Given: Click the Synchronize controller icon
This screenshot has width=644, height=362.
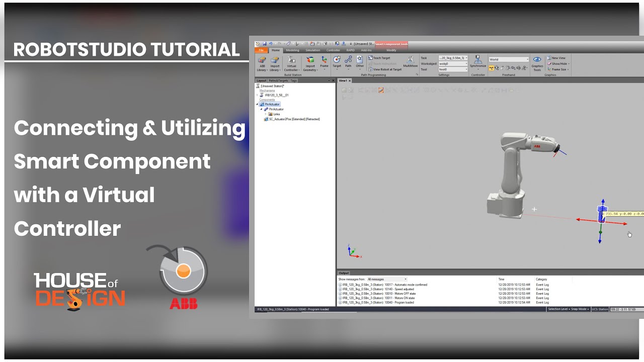Looking at the screenshot, I should click(x=478, y=60).
